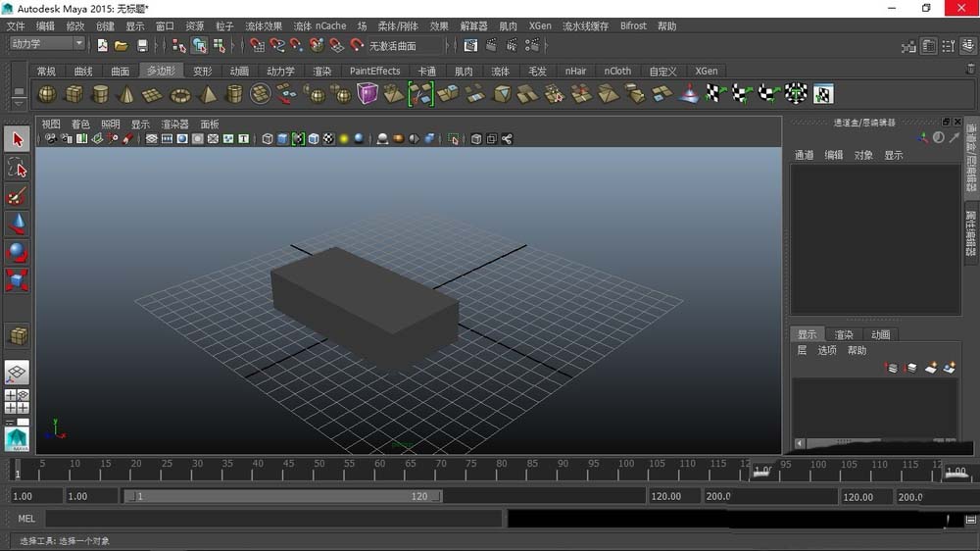Open the 视图 viewport menu
This screenshot has width=980, height=551.
(x=51, y=124)
